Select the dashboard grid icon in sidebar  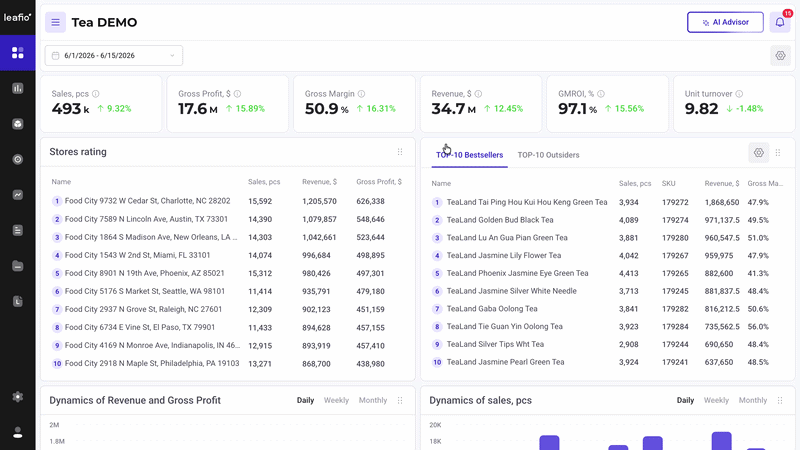tap(17, 53)
